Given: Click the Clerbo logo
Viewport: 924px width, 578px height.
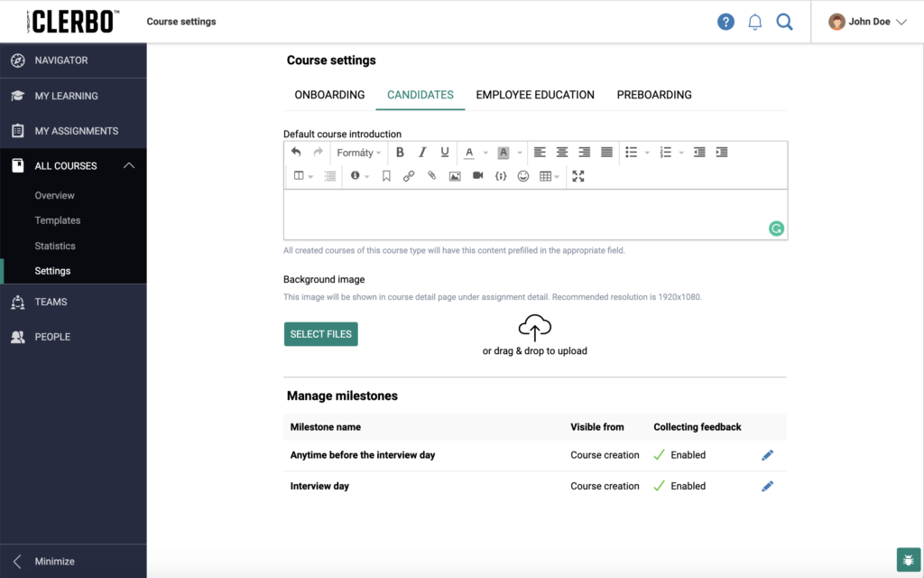Looking at the screenshot, I should [72, 22].
